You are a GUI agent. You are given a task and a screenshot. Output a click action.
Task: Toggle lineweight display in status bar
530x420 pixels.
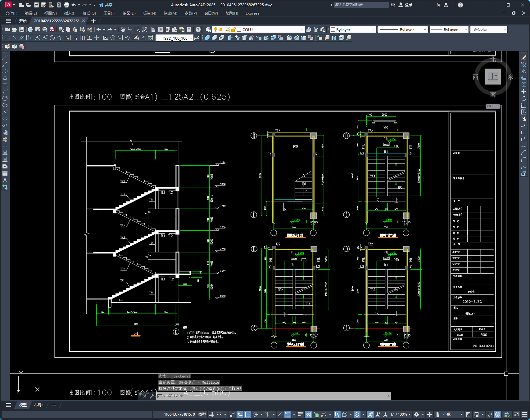[x=300, y=414]
